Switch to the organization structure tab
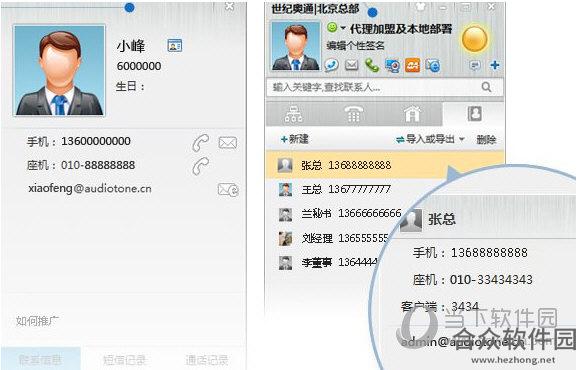 tap(293, 114)
